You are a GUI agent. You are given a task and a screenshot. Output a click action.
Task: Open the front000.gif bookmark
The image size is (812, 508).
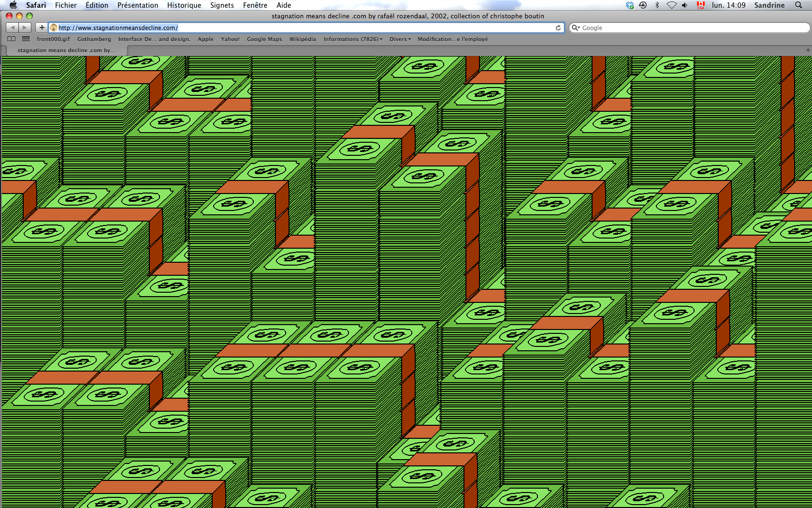pyautogui.click(x=53, y=39)
